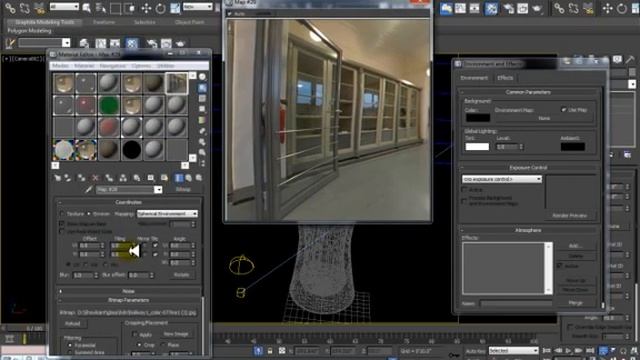Click View Image button
640x360 pixels.
coord(176,334)
